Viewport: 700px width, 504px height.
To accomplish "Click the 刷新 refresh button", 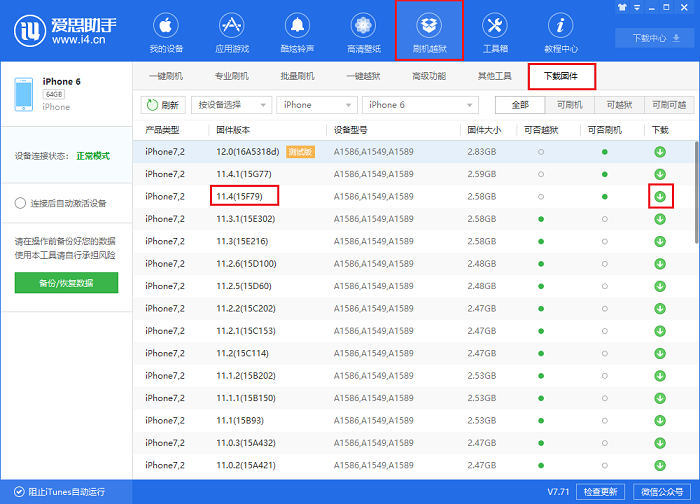I will [x=163, y=105].
